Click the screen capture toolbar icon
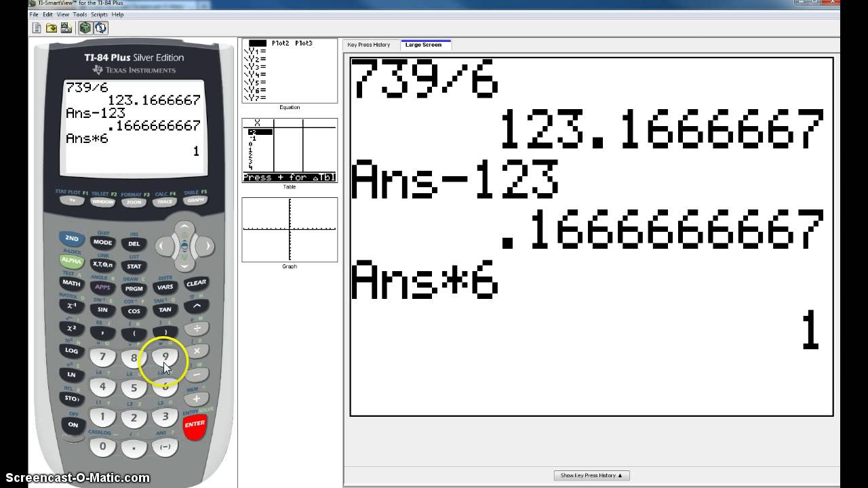The image size is (868, 488). point(66,28)
